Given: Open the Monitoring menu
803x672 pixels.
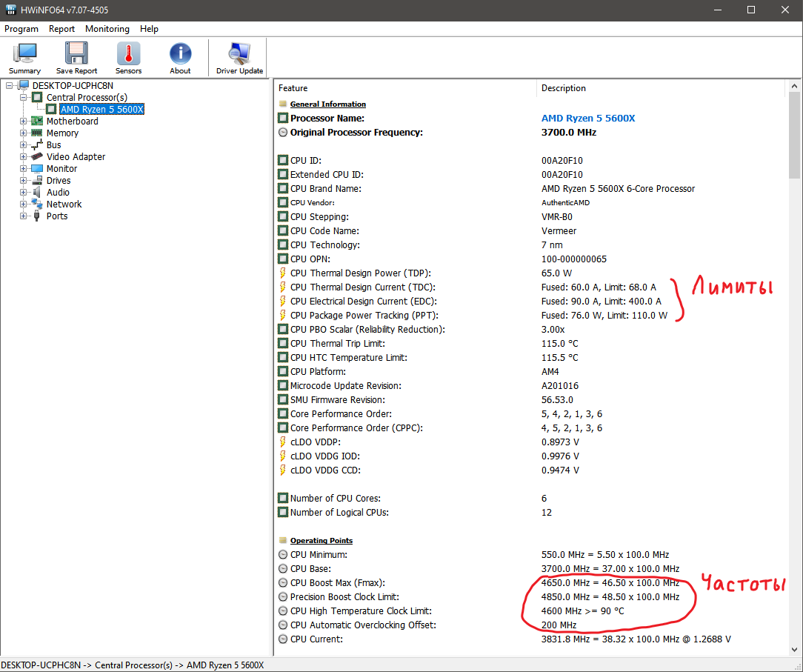Looking at the screenshot, I should click(107, 29).
